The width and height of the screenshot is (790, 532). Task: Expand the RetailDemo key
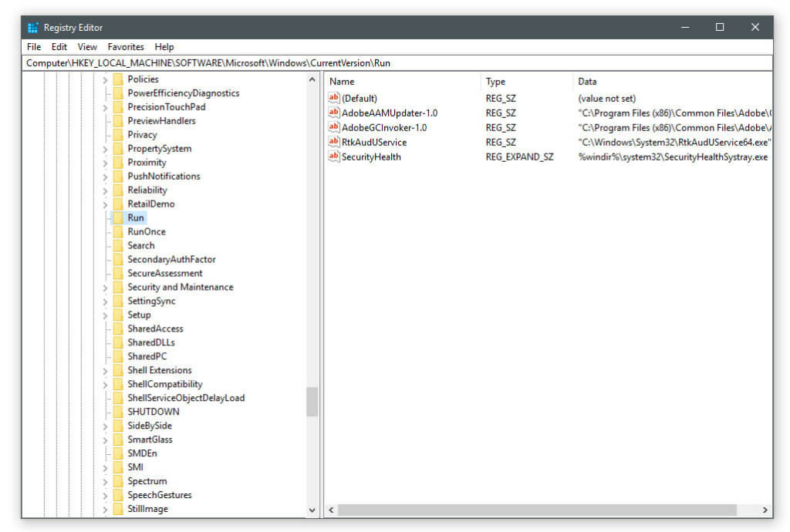click(105, 204)
